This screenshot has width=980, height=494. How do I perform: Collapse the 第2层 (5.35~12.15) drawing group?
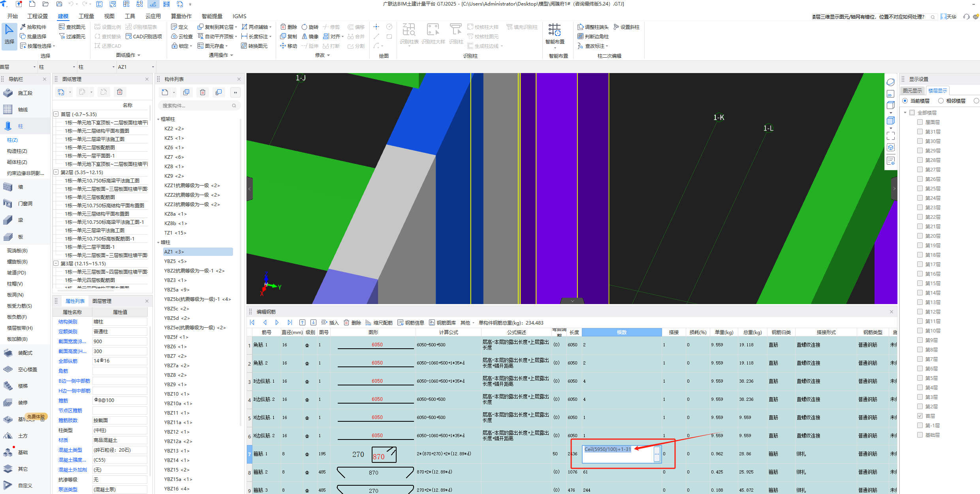tap(56, 172)
